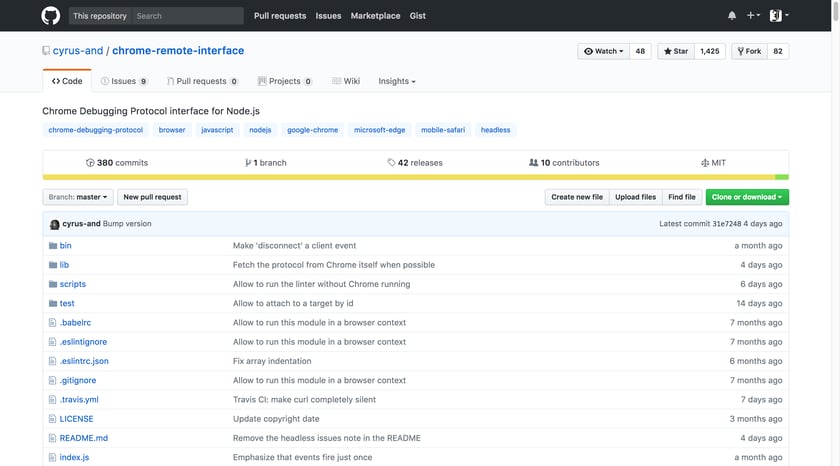The width and height of the screenshot is (840, 466).
Task: Switch to the Issues tab
Action: (124, 81)
